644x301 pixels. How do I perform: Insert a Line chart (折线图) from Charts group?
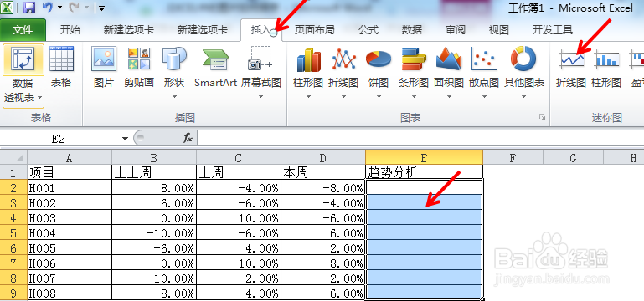[x=343, y=68]
